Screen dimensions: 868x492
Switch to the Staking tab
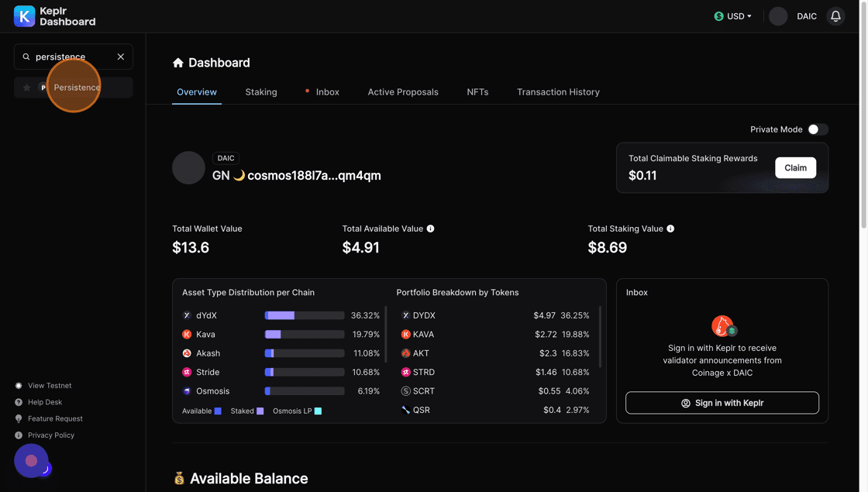coord(261,91)
